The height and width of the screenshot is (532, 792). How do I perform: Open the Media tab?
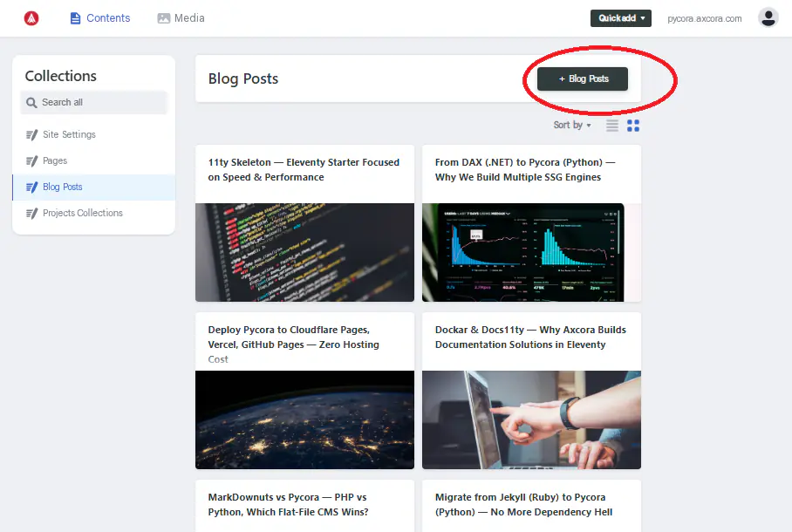coord(181,18)
